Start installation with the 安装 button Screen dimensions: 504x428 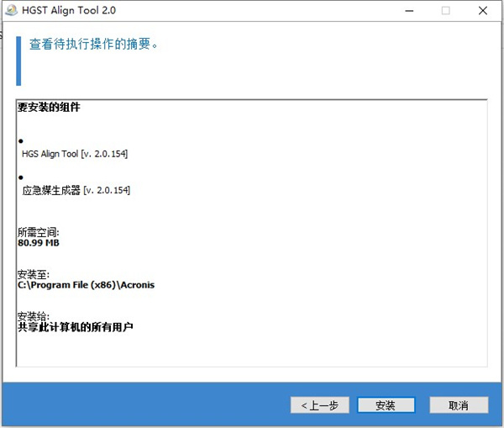point(386,405)
